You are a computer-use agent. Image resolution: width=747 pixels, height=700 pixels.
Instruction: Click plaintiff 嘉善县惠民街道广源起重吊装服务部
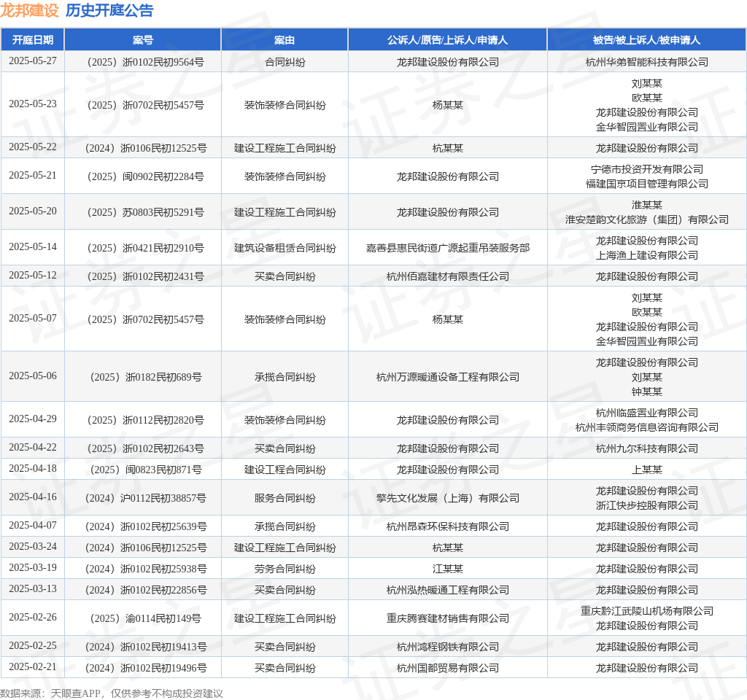(447, 248)
